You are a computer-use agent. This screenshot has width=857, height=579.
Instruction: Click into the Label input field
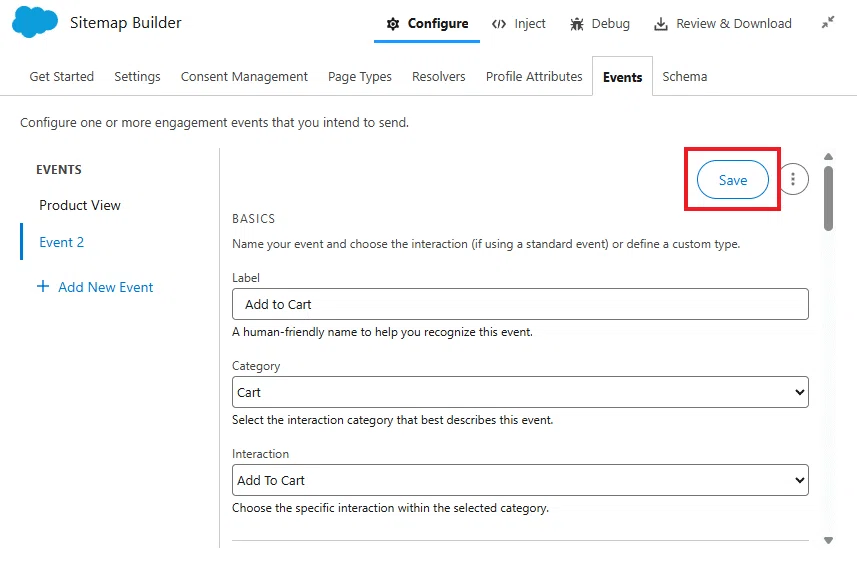[520, 304]
